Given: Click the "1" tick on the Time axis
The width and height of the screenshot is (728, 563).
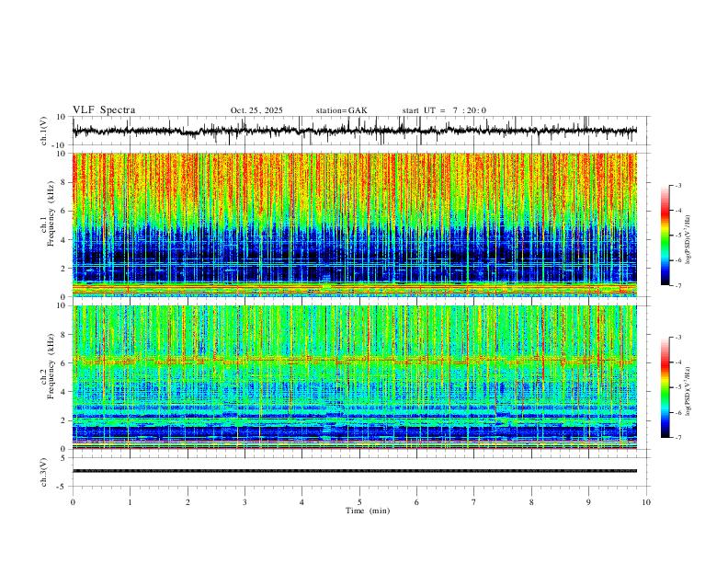Looking at the screenshot, I should click(x=130, y=502).
